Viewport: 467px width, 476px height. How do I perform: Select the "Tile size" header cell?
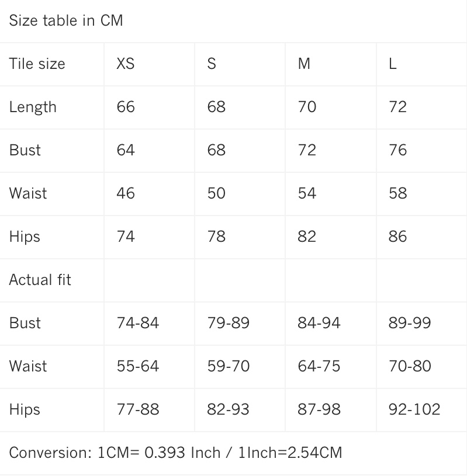37,64
